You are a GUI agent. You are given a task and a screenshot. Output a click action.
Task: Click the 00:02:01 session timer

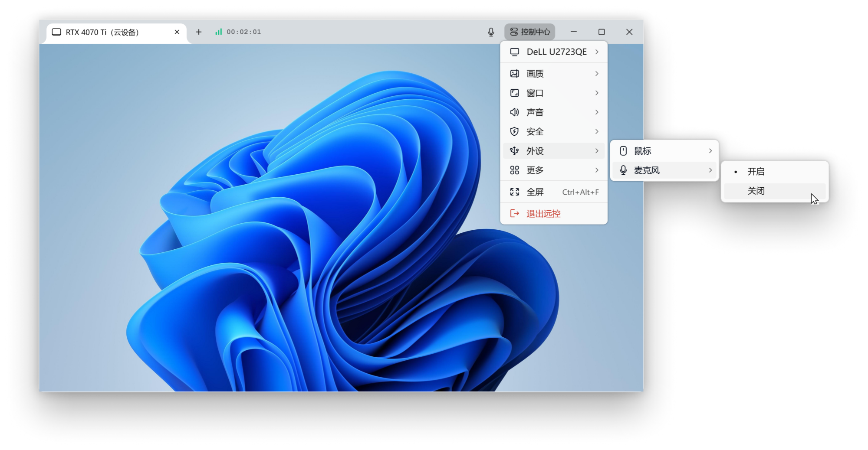tap(244, 32)
